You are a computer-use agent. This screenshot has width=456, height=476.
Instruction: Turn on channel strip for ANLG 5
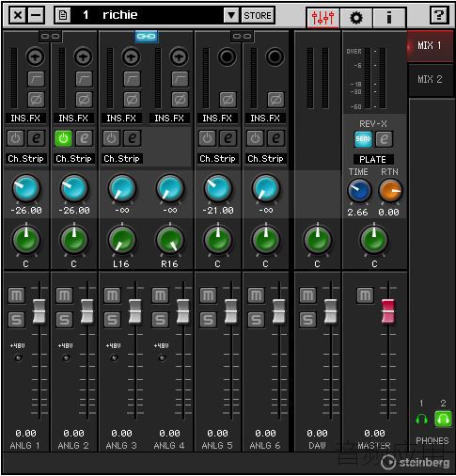207,138
